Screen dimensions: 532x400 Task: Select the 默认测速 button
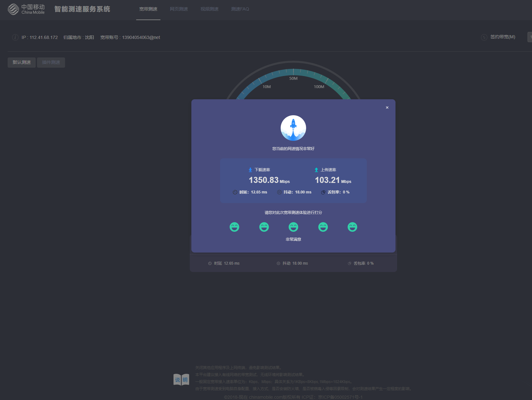point(22,63)
